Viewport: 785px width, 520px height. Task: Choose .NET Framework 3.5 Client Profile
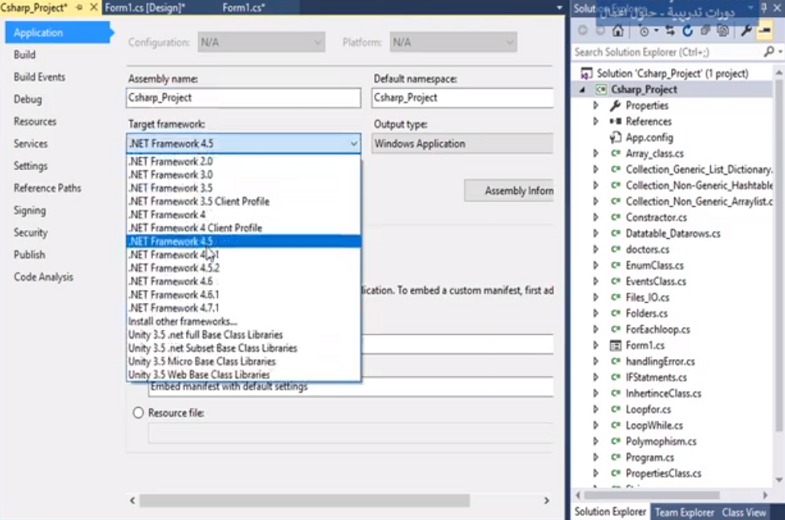pos(243,202)
